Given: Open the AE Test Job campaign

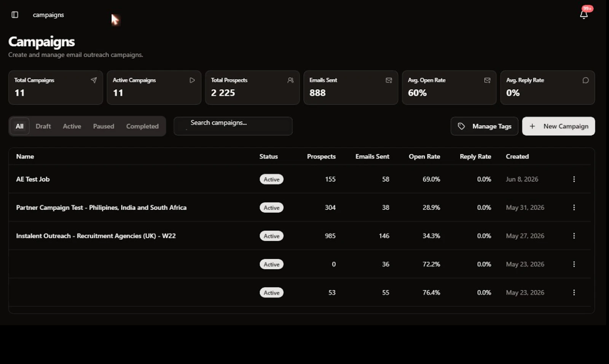Looking at the screenshot, I should pyautogui.click(x=33, y=179).
